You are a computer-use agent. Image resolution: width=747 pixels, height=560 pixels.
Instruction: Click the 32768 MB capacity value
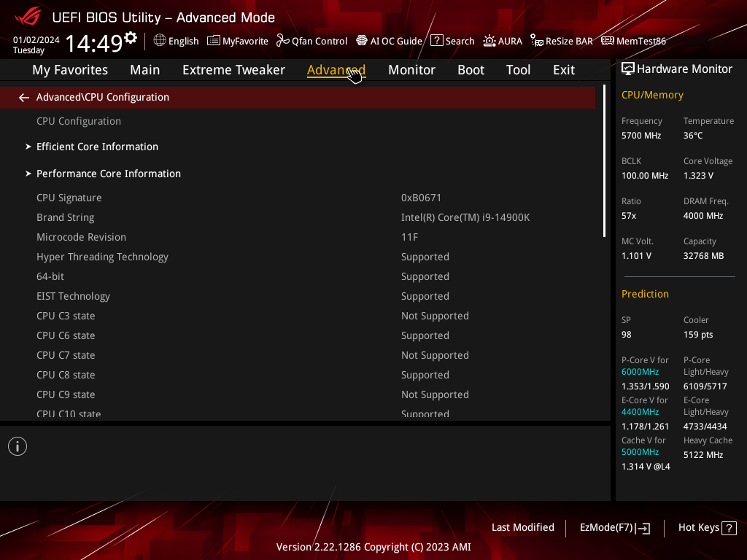704,256
